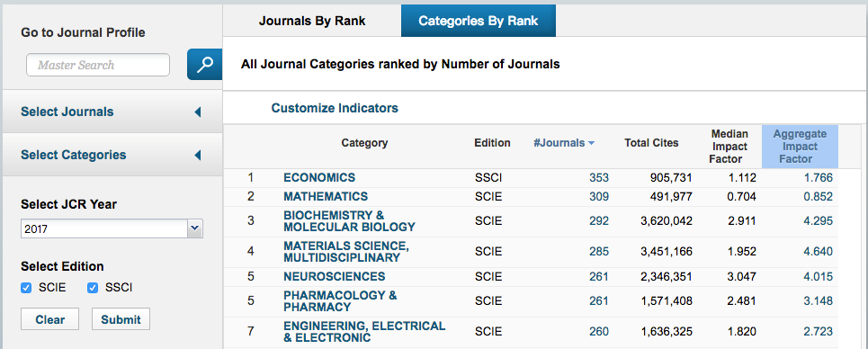Open Pharmacology & Pharmacy category
The image size is (868, 349).
click(340, 300)
